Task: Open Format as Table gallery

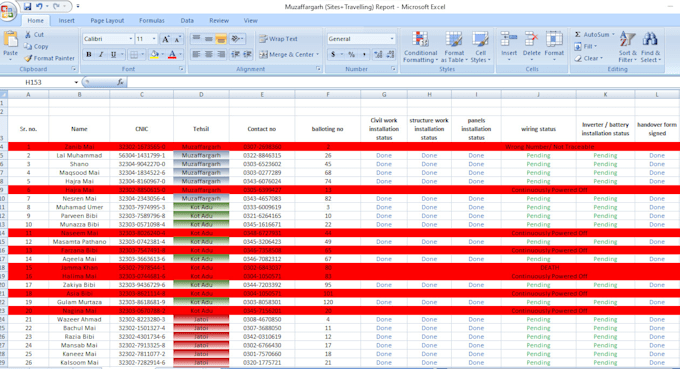Action: pos(454,47)
